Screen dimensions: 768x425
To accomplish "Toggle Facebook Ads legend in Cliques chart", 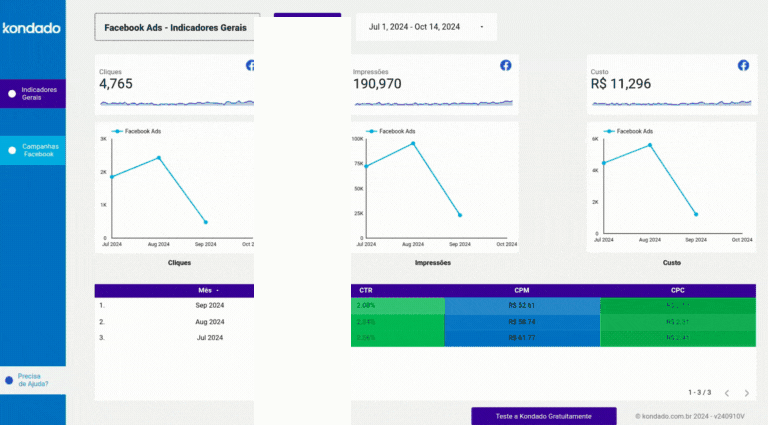I will click(136, 131).
